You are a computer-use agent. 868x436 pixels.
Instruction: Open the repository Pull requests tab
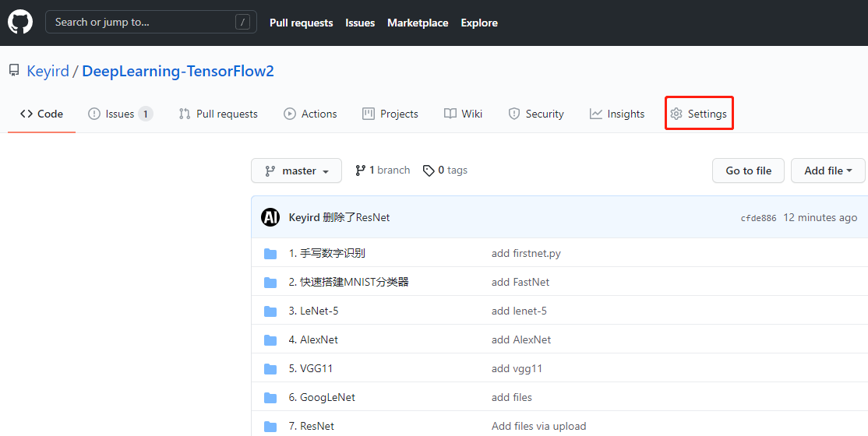(218, 114)
